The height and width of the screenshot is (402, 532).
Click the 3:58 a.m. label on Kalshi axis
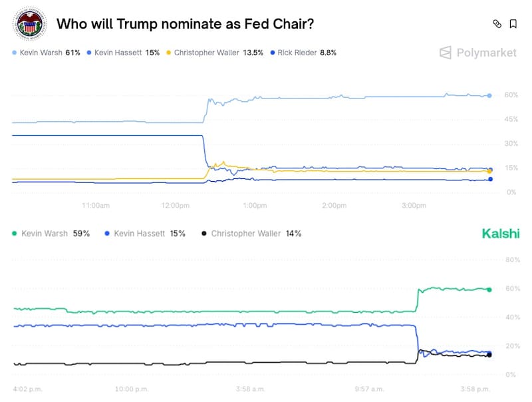[249, 389]
